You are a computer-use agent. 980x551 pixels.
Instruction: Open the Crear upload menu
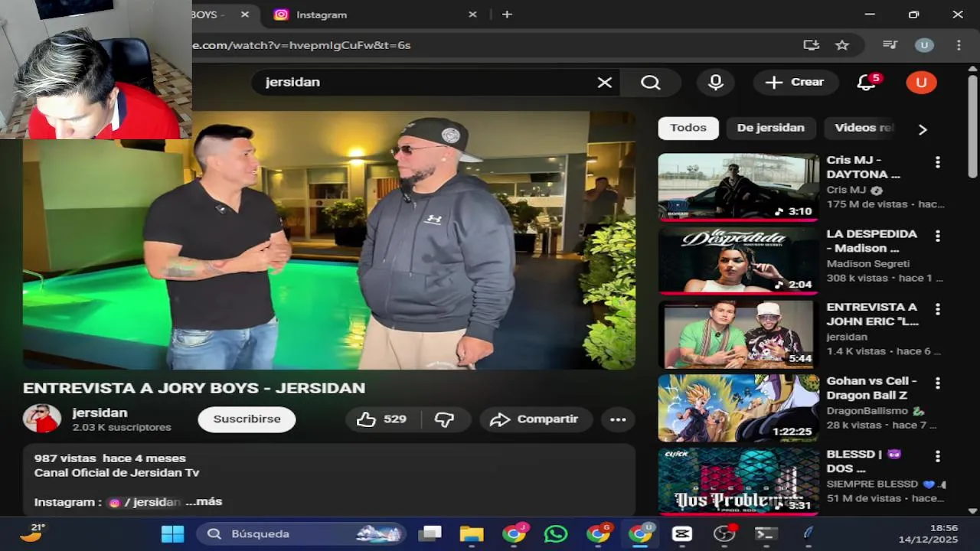795,83
